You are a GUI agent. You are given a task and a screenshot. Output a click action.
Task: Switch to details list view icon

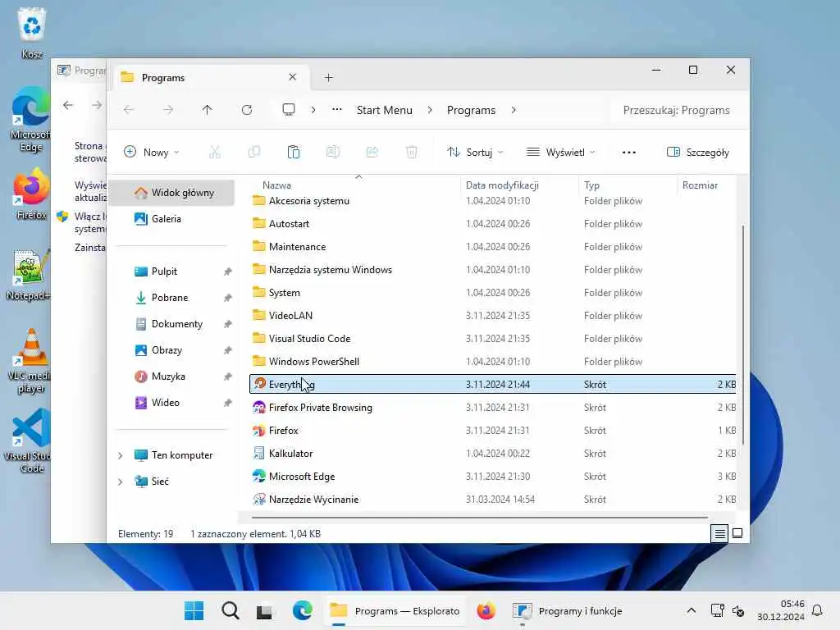click(719, 533)
